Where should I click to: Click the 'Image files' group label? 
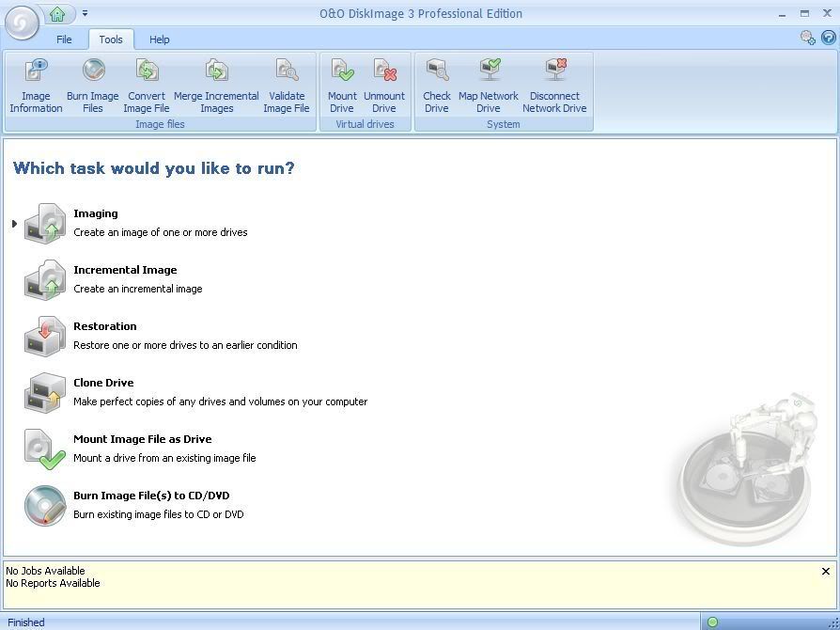point(160,124)
